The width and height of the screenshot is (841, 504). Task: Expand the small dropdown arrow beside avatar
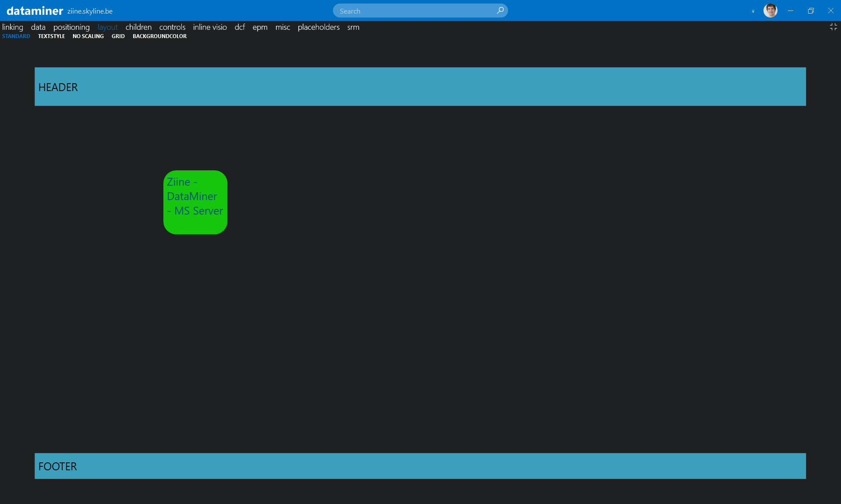753,11
